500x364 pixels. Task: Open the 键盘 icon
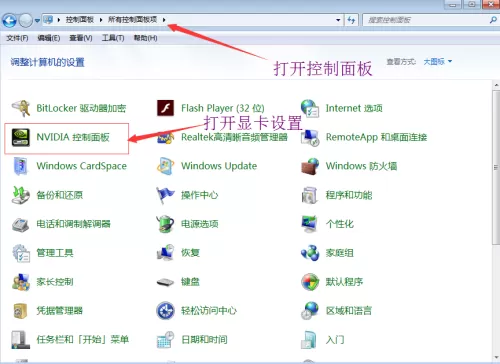pos(165,282)
